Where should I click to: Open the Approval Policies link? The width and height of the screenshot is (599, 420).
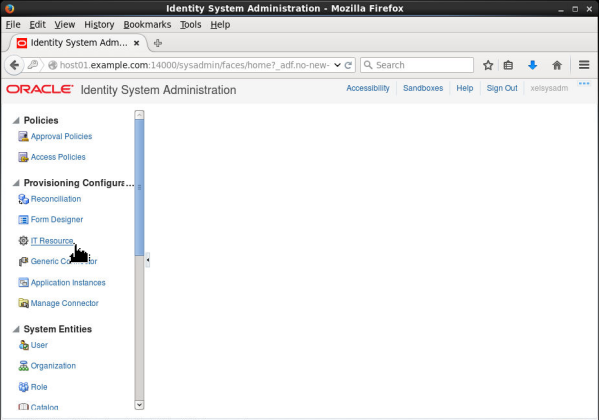[x=62, y=136]
